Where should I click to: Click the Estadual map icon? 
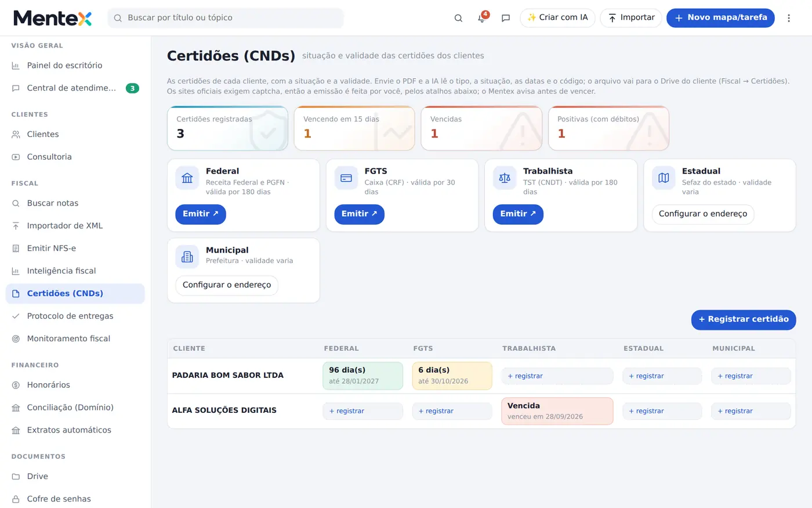[664, 178]
